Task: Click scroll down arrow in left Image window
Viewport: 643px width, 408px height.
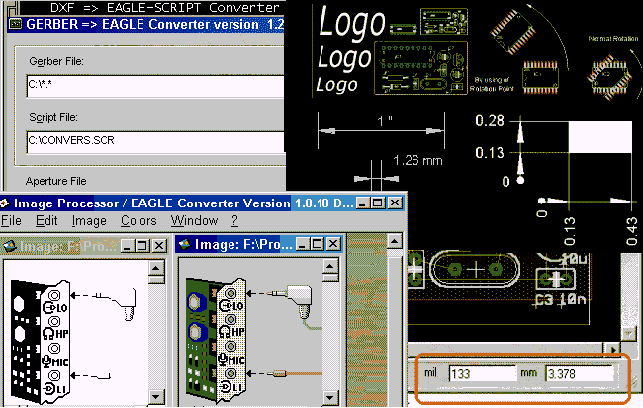Action: pyautogui.click(x=156, y=397)
